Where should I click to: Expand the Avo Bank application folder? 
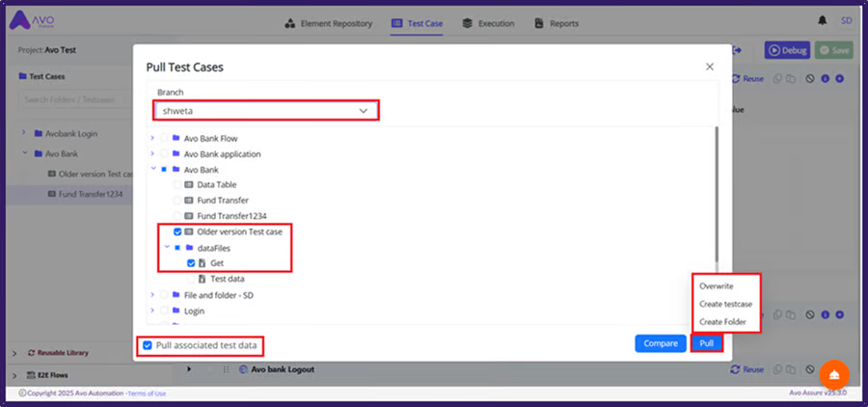(152, 153)
